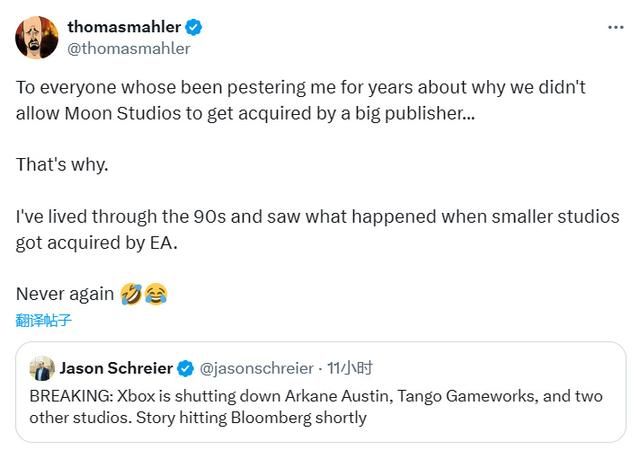Click thomasmahler's profile avatar
Screen dimensions: 640x459
[37, 37]
